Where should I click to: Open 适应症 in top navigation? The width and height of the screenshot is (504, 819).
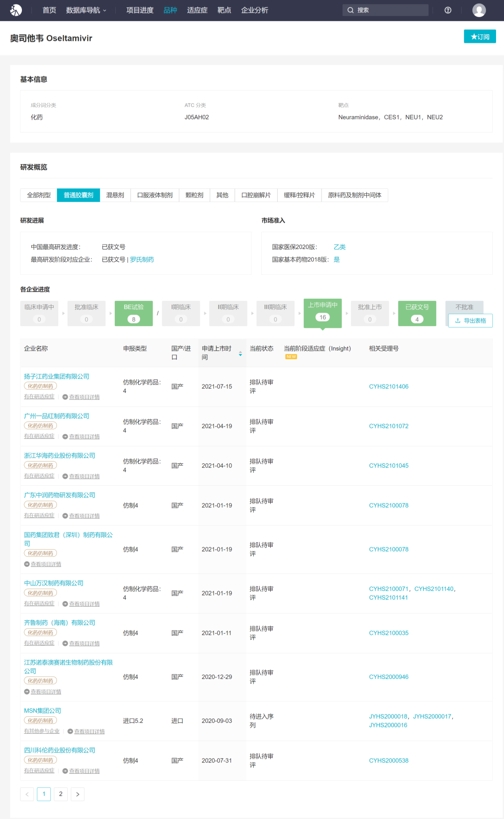click(x=197, y=10)
